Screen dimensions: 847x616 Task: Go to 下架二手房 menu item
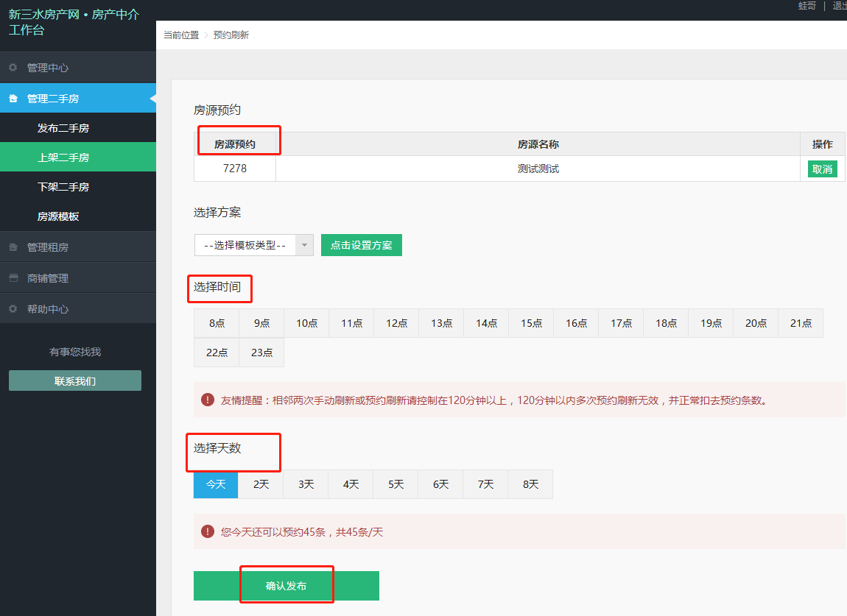pos(63,187)
